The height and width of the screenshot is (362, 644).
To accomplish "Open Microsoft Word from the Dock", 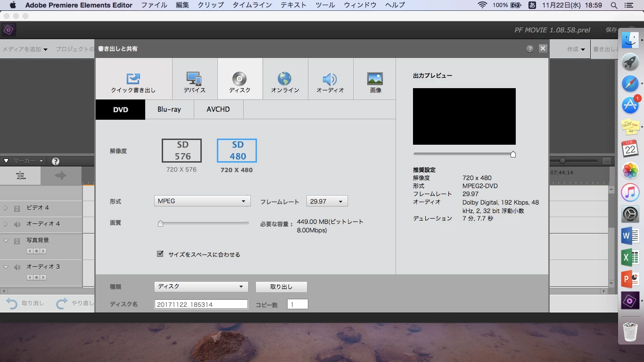I will [x=630, y=235].
